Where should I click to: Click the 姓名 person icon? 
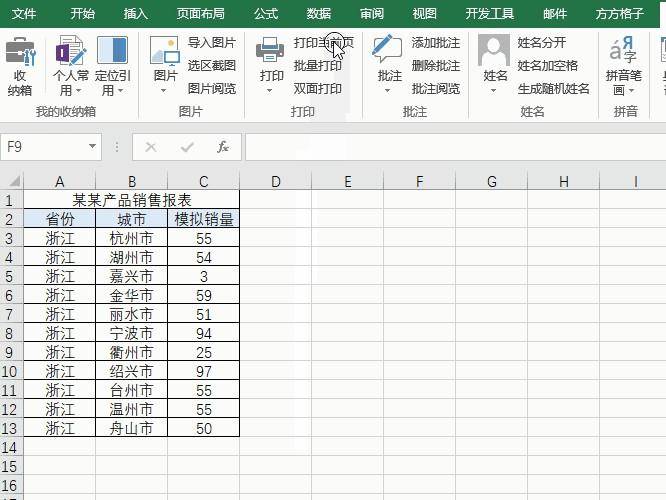pyautogui.click(x=494, y=50)
